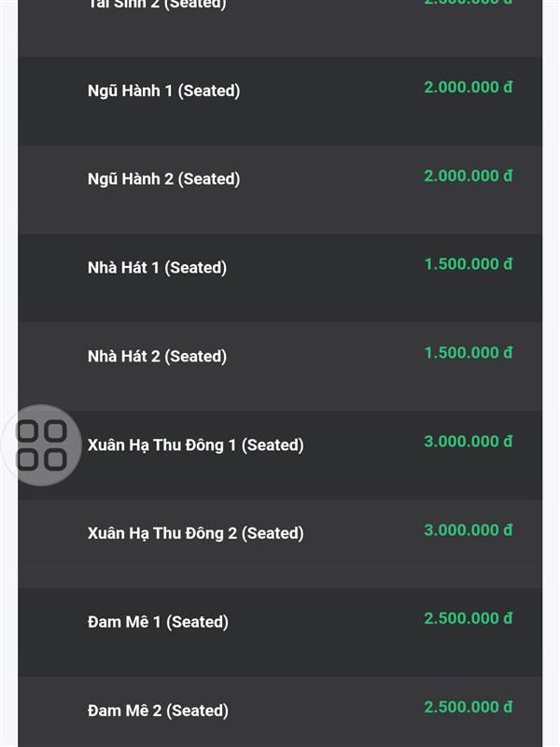This screenshot has height=747, width=560.
Task: Tap the floating four-squares assistive menu icon
Action: coord(41,445)
